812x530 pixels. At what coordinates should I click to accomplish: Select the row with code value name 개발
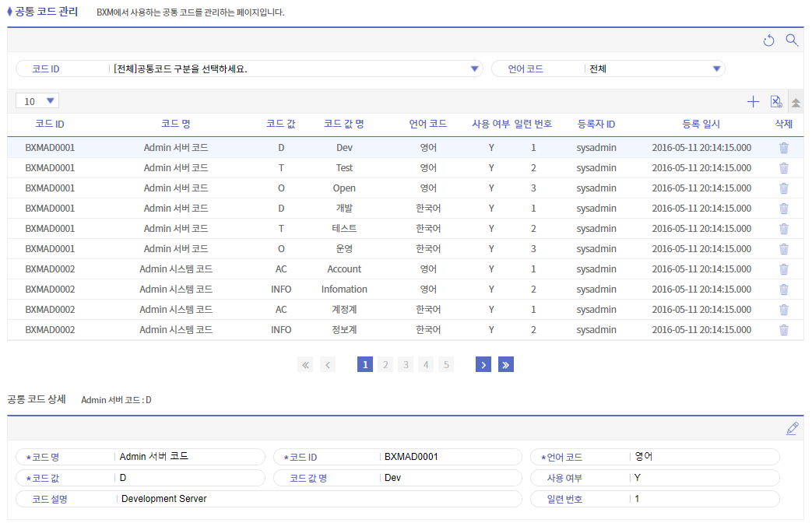coord(406,209)
